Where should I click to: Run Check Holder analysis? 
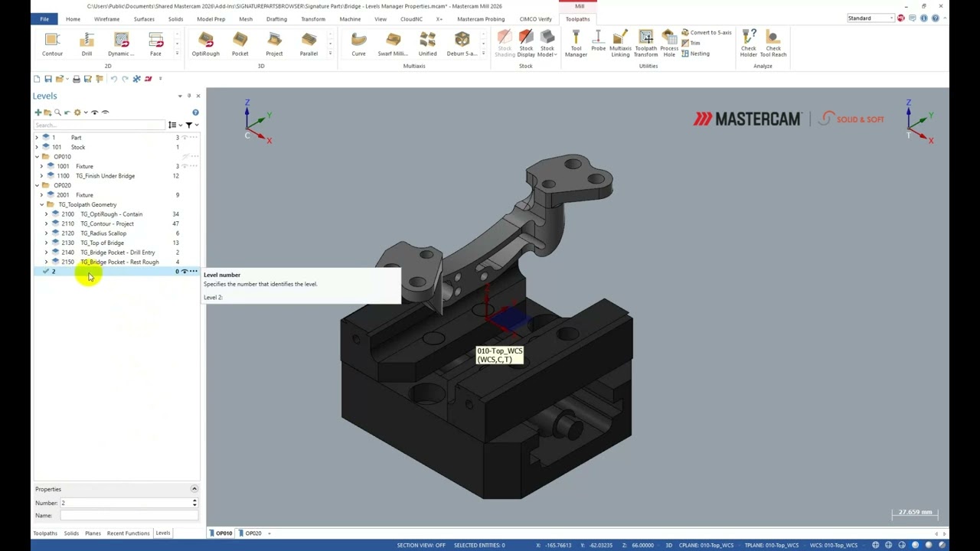pyautogui.click(x=748, y=44)
